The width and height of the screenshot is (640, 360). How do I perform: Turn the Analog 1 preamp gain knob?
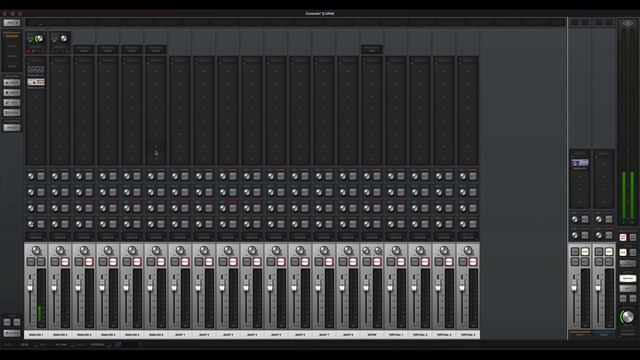pos(40,39)
